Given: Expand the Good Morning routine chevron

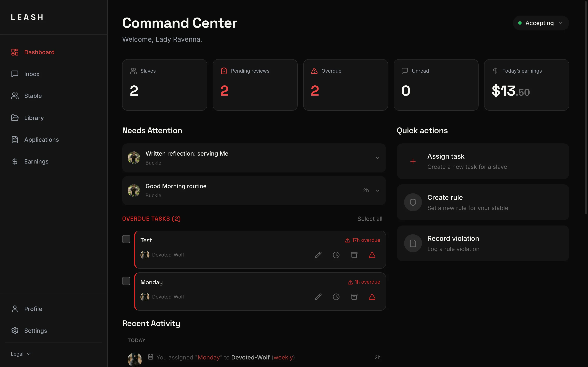Looking at the screenshot, I should click(x=377, y=191).
